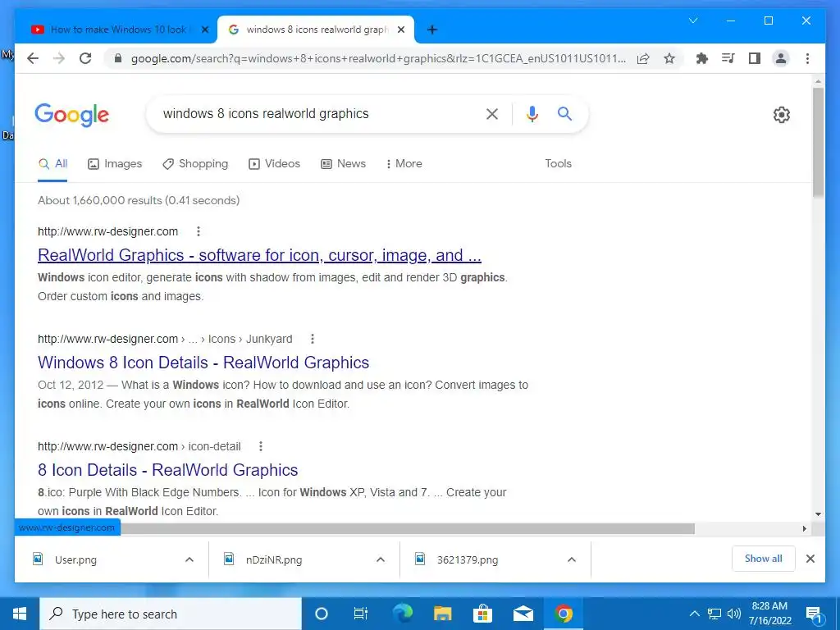Open File Explorer from taskbar
The image size is (840, 630).
click(x=442, y=614)
